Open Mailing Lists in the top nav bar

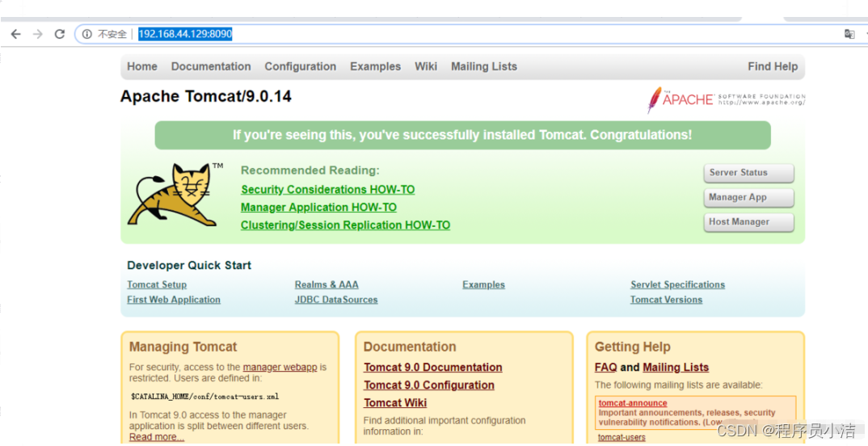pos(484,66)
